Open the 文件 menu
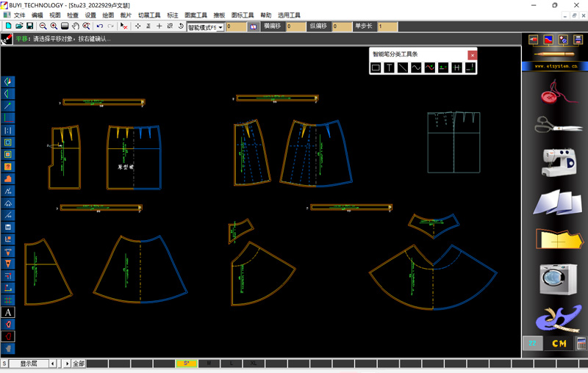The height and width of the screenshot is (373, 588). (x=19, y=15)
